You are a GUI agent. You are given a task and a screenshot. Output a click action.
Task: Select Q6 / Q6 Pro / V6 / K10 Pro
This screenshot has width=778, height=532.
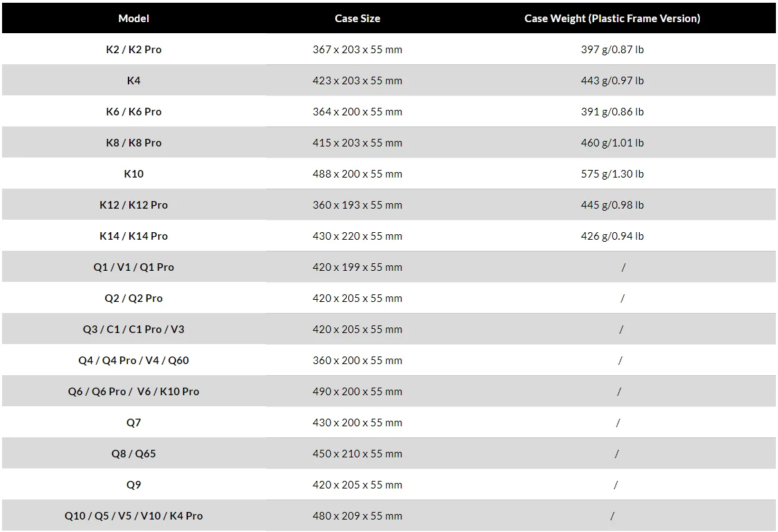tap(133, 392)
